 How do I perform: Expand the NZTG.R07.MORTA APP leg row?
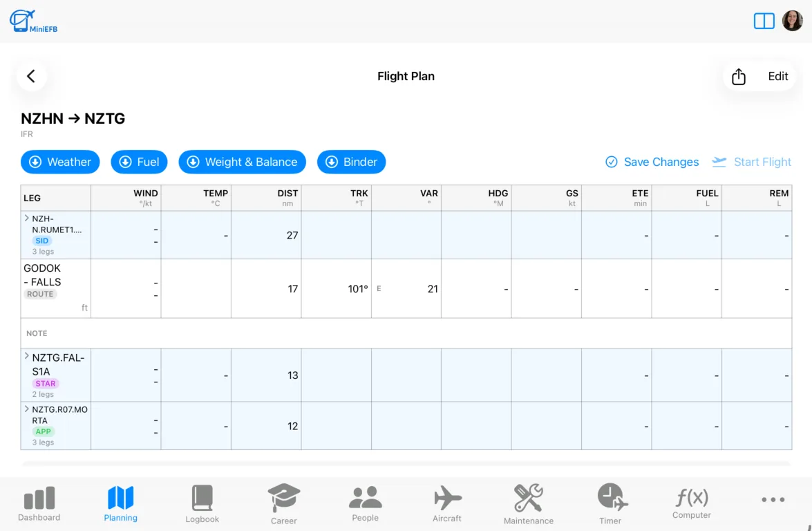tap(26, 409)
